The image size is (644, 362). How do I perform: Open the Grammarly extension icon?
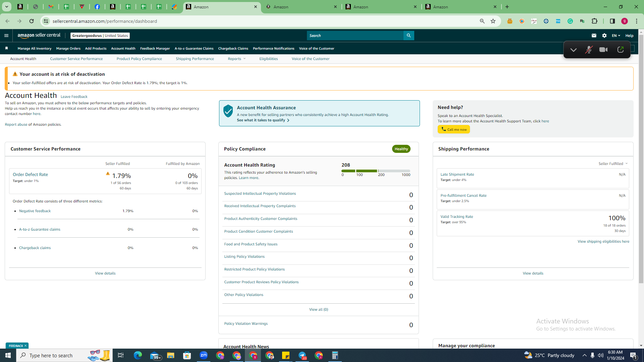point(570,21)
